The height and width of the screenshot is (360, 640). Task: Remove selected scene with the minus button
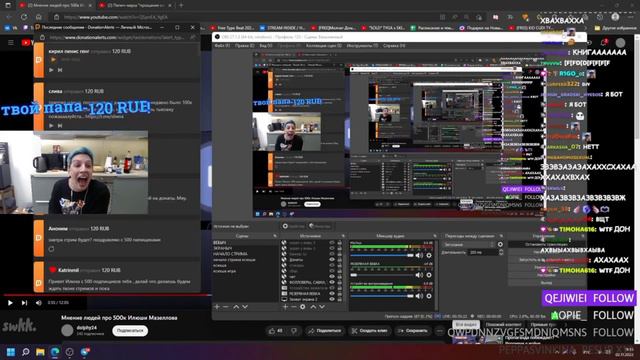226,307
